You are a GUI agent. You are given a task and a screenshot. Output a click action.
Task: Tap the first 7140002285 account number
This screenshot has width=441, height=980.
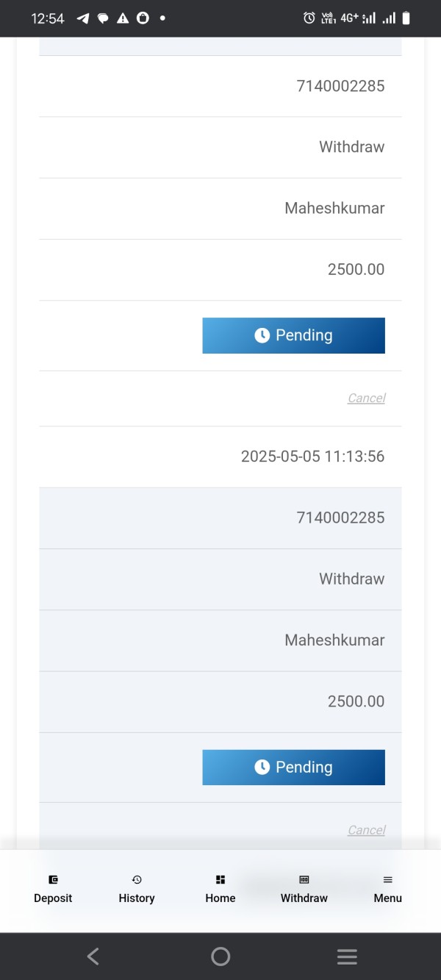pyautogui.click(x=340, y=86)
